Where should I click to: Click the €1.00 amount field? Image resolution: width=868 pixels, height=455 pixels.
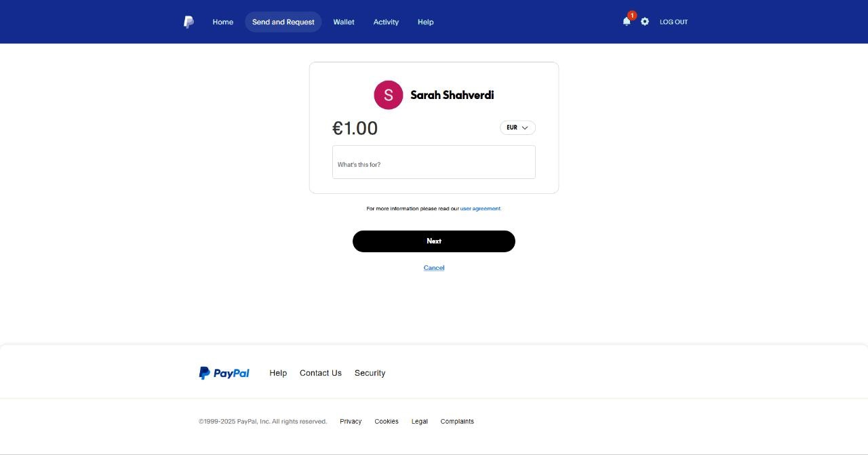tap(355, 128)
